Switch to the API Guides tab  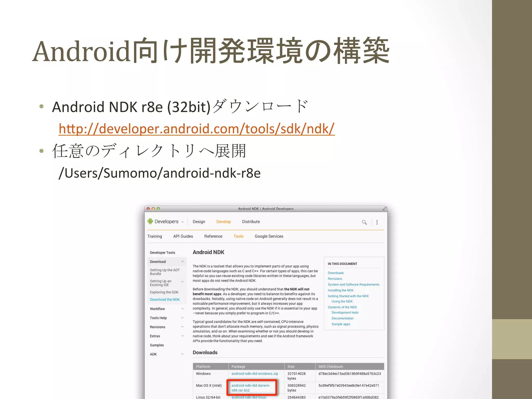coord(183,236)
